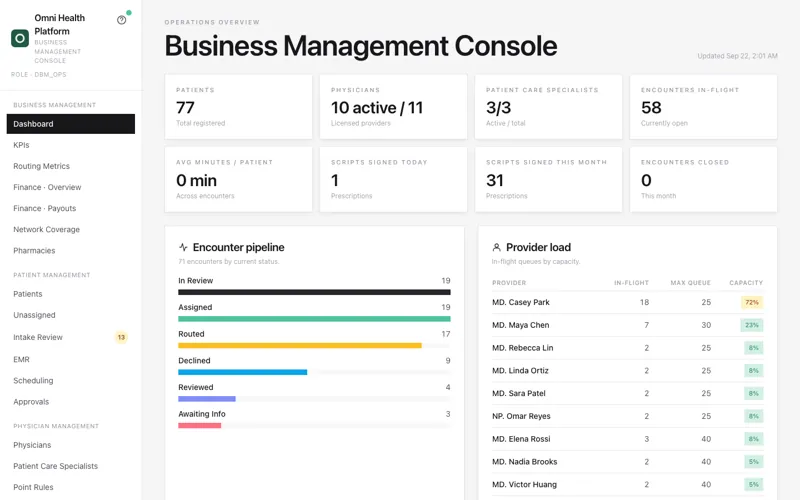Click the In-Flight column header
Image resolution: width=800 pixels, height=500 pixels.
coord(631,283)
